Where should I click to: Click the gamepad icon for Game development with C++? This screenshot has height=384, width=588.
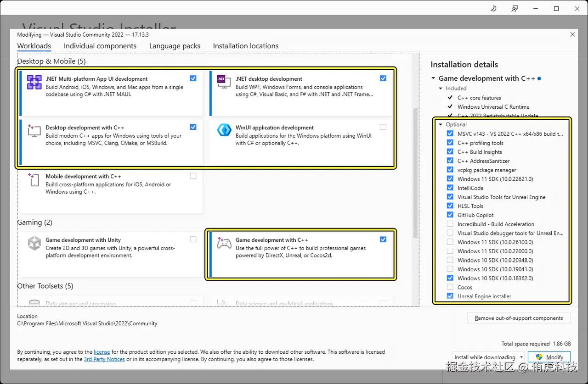point(224,243)
